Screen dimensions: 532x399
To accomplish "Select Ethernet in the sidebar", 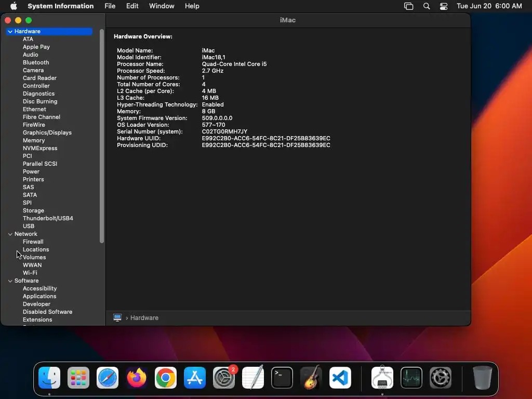I will click(34, 109).
